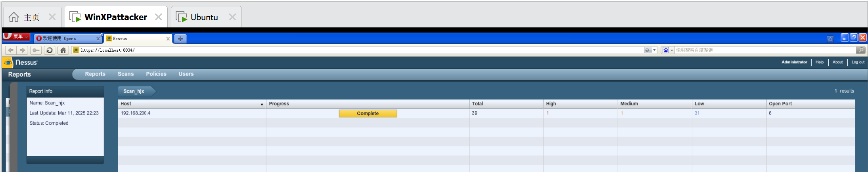
Task: Open the closed tabs recycle icon
Action: 830,39
